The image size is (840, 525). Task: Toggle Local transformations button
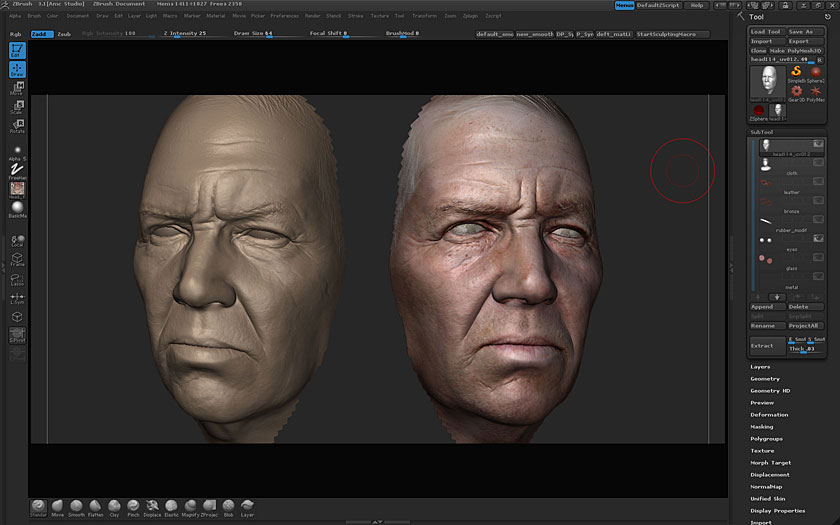17,241
